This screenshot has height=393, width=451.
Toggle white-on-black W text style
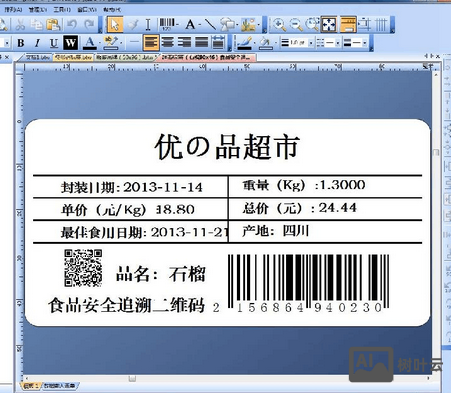click(x=70, y=43)
